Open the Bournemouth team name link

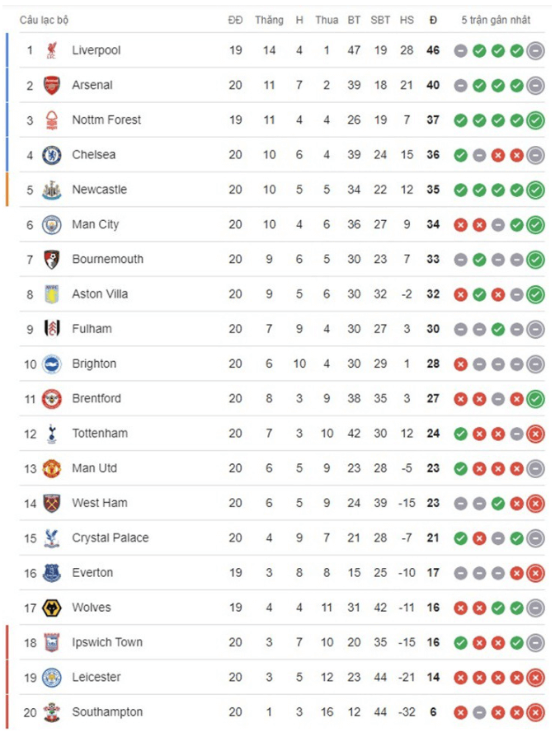point(108,259)
